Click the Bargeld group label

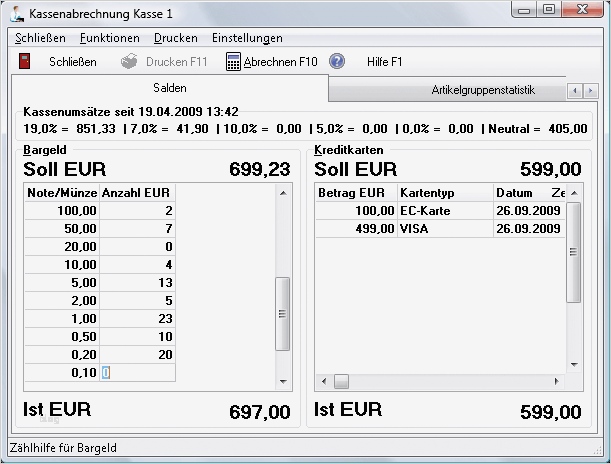tap(45, 150)
